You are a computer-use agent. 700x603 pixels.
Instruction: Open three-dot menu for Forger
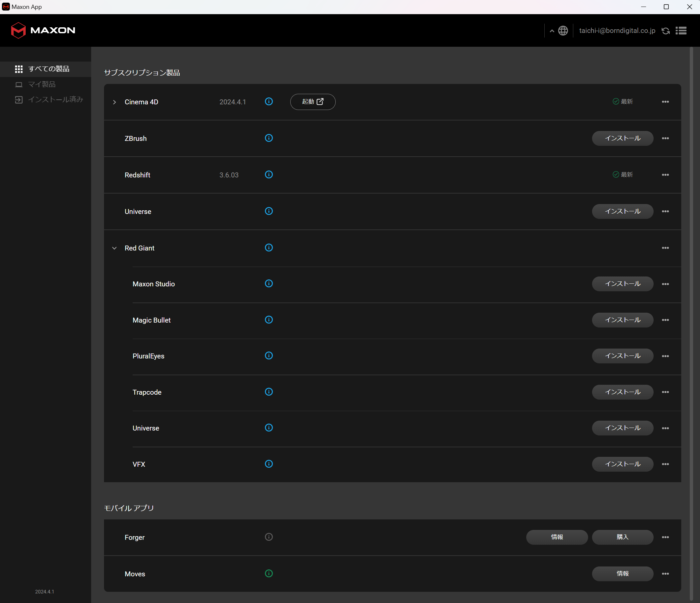(x=665, y=537)
